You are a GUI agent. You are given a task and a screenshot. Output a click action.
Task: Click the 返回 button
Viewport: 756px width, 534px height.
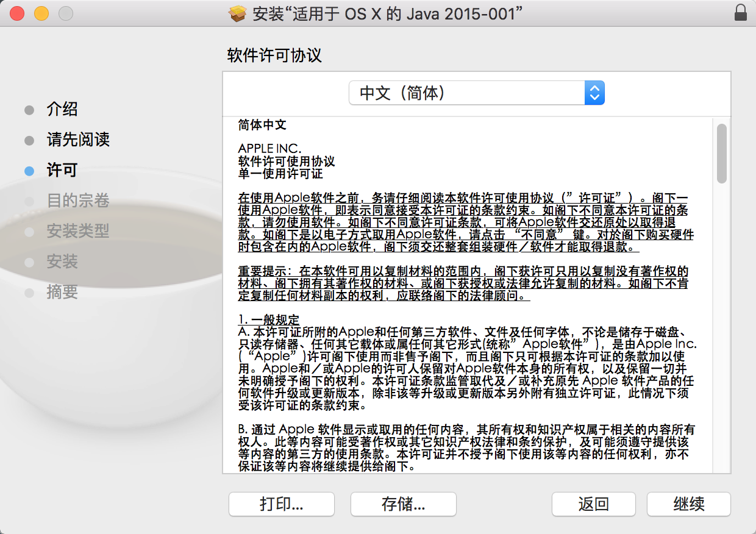click(594, 504)
